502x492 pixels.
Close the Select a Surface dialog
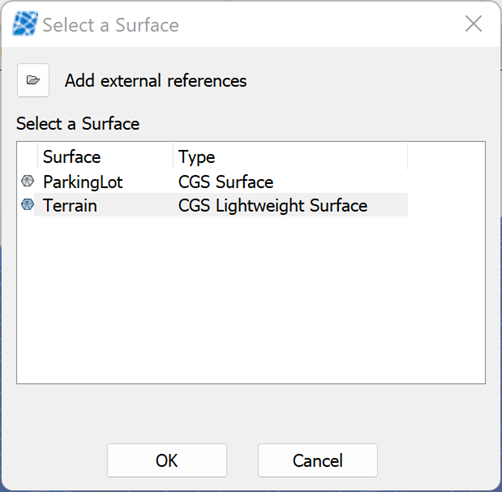(x=473, y=24)
